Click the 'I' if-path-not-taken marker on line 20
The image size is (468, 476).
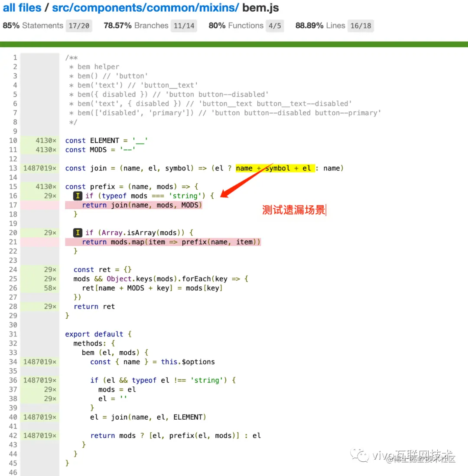(78, 233)
